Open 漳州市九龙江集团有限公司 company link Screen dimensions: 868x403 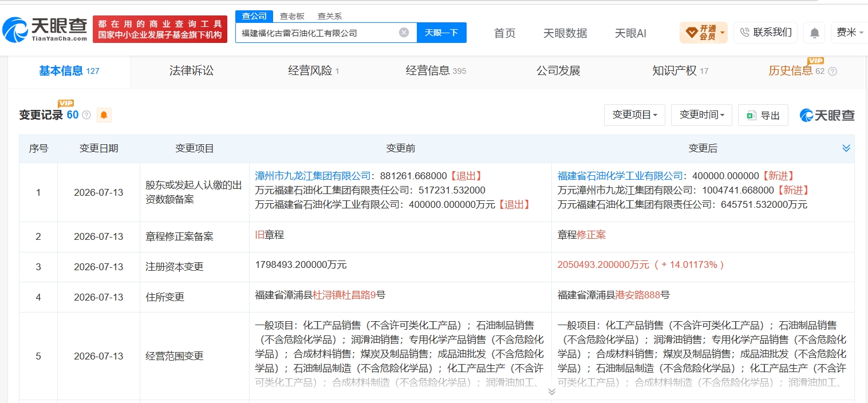[x=313, y=176]
